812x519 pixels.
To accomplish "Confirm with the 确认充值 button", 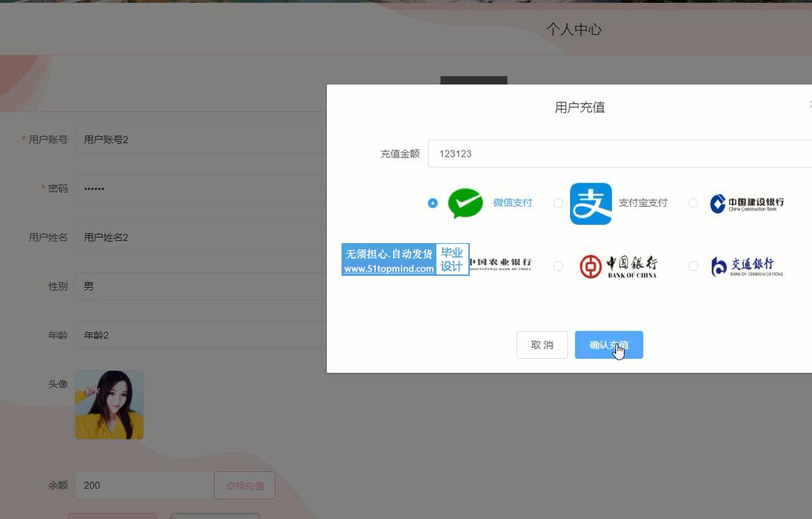I will [609, 345].
